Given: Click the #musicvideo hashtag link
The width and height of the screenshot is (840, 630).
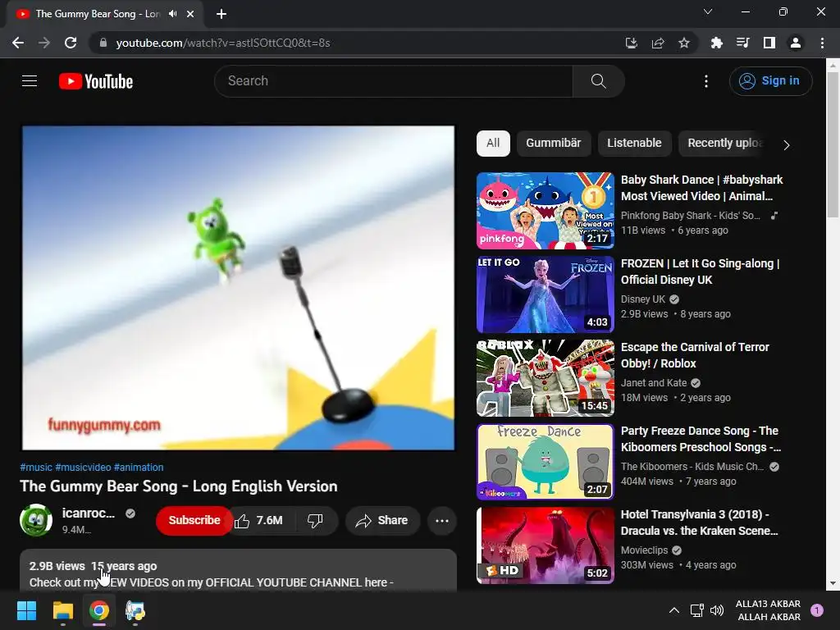Looking at the screenshot, I should coord(83,467).
